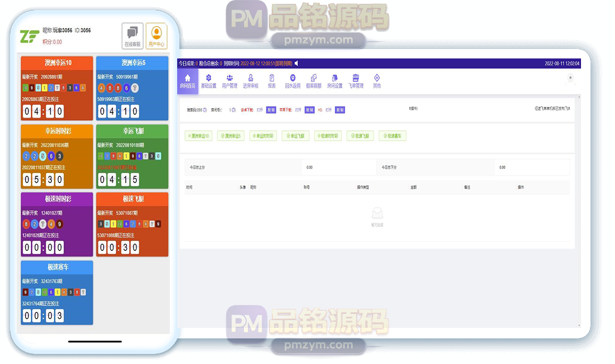Screen dimensions: 615x364
Task: Tap the 用户中心 profile icon on phone
Action: point(157,36)
